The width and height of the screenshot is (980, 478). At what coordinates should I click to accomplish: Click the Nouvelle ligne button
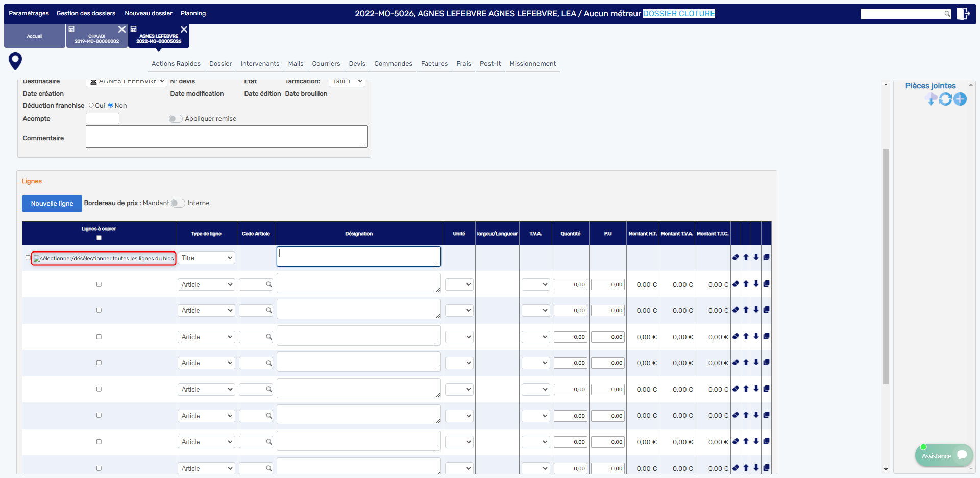point(52,204)
